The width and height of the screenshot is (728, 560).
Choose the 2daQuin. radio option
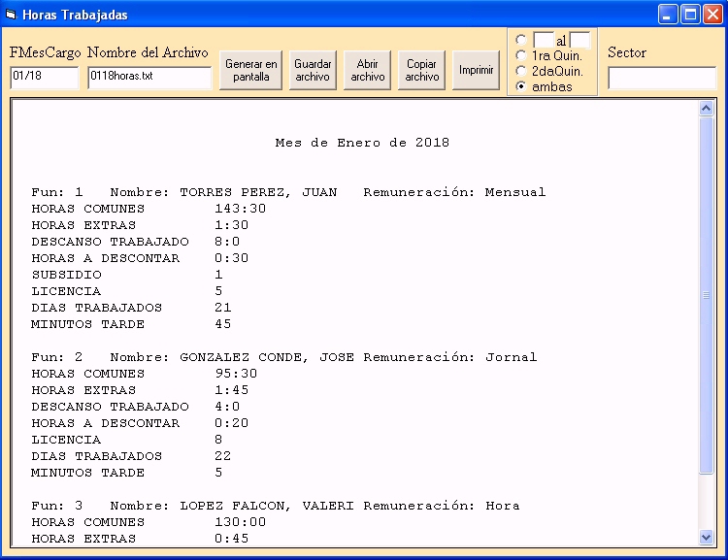click(521, 71)
